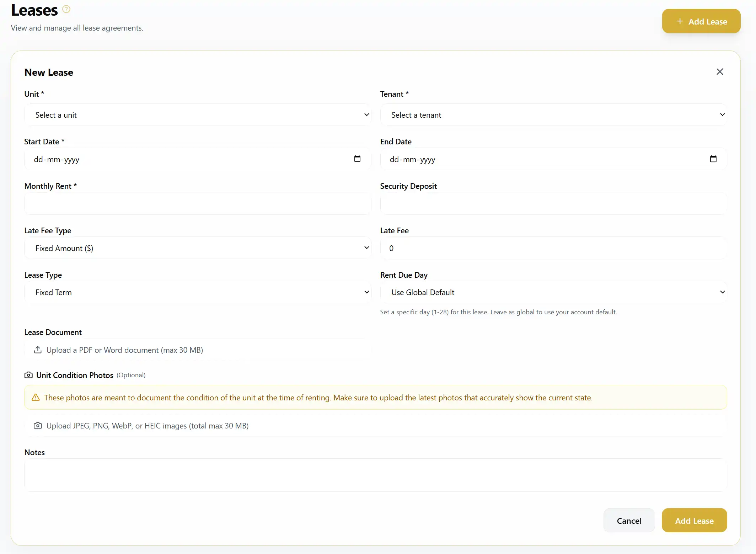Click the camera icon in the image upload area

[38, 426]
